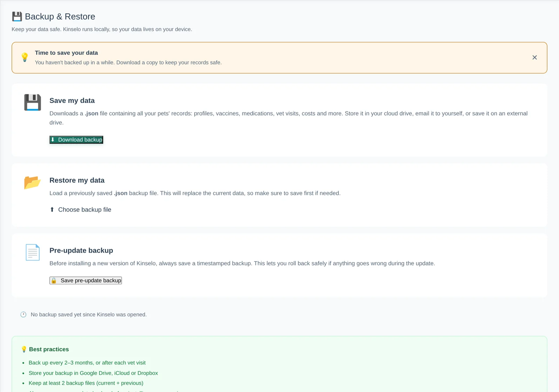Viewport: 559px width, 392px height.
Task: Click the clock icon beside backup status
Action: pyautogui.click(x=23, y=315)
